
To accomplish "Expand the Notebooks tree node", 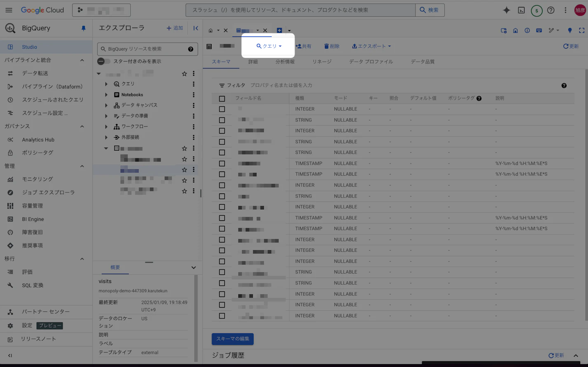I will (x=106, y=95).
